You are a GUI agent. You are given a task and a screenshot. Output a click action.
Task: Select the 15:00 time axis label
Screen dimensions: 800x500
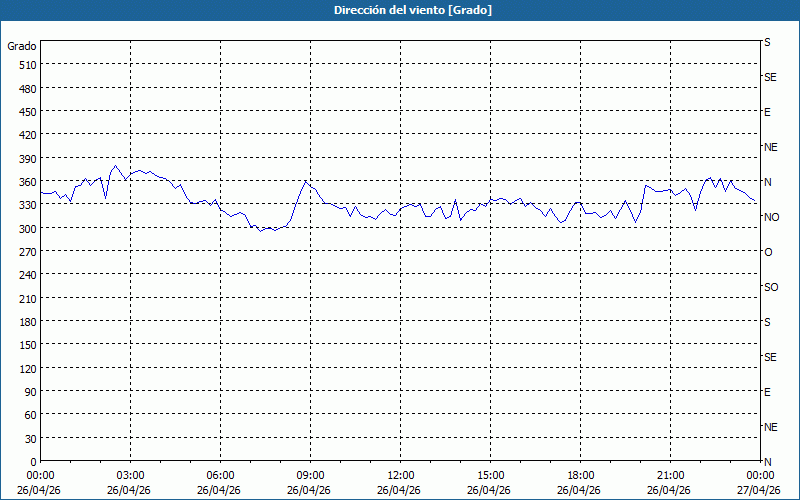[x=490, y=475]
